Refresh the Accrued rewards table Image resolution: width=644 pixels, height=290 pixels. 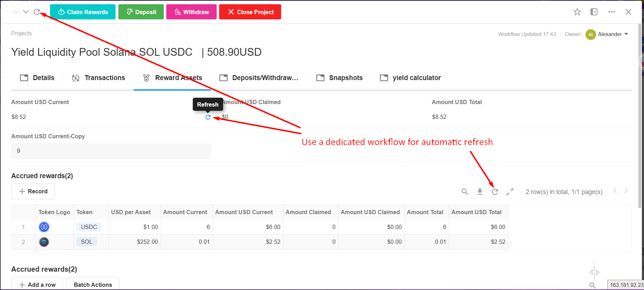pyautogui.click(x=495, y=192)
